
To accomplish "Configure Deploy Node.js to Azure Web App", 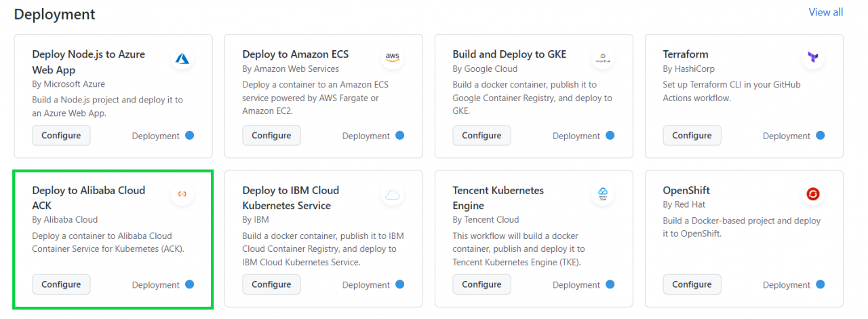I will click(x=61, y=135).
